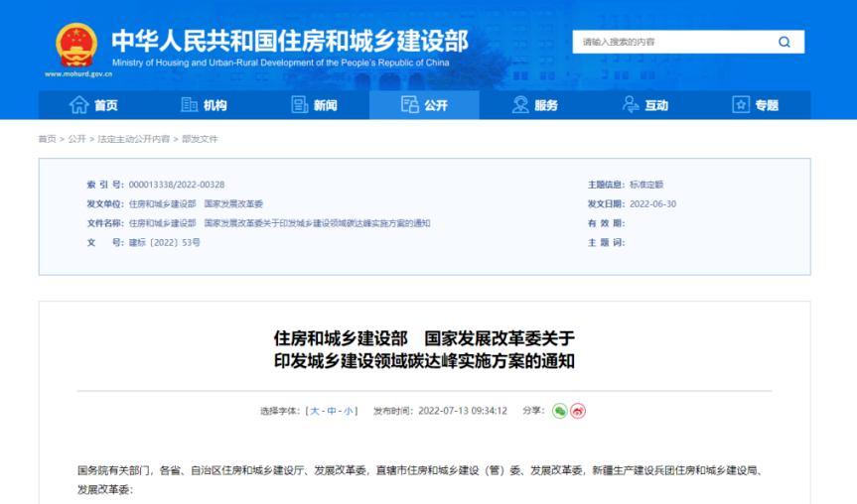
Task: Select the 公开 navigation tab
Action: click(425, 105)
